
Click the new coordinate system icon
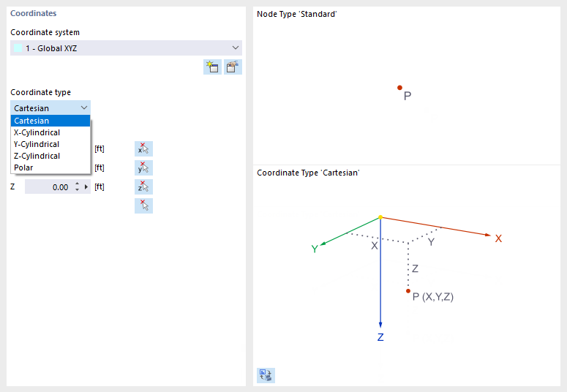(212, 67)
